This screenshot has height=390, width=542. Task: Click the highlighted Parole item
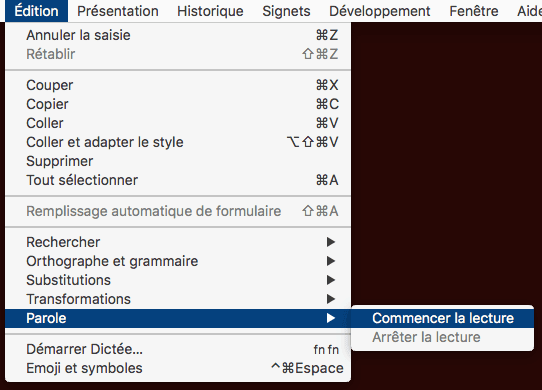tap(178, 318)
